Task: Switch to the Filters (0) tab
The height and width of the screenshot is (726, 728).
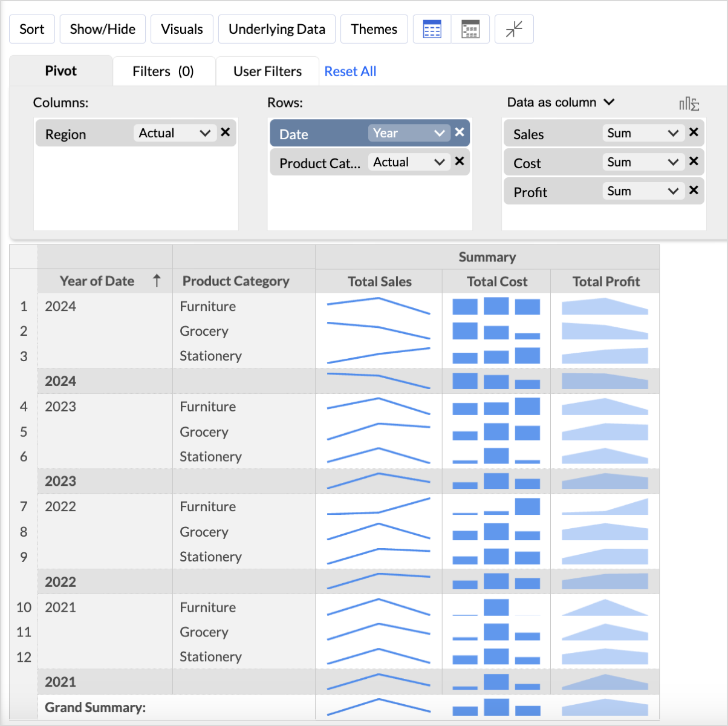Action: click(x=163, y=71)
